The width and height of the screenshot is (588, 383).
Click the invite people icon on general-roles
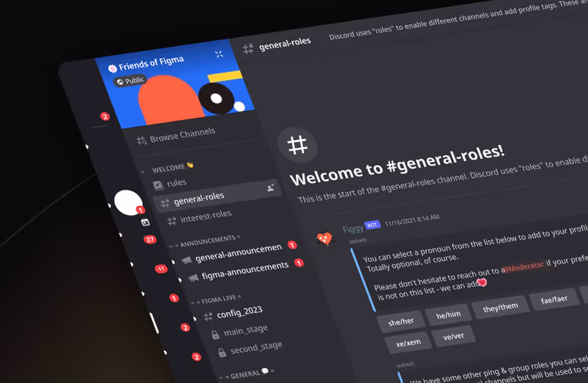click(x=271, y=187)
